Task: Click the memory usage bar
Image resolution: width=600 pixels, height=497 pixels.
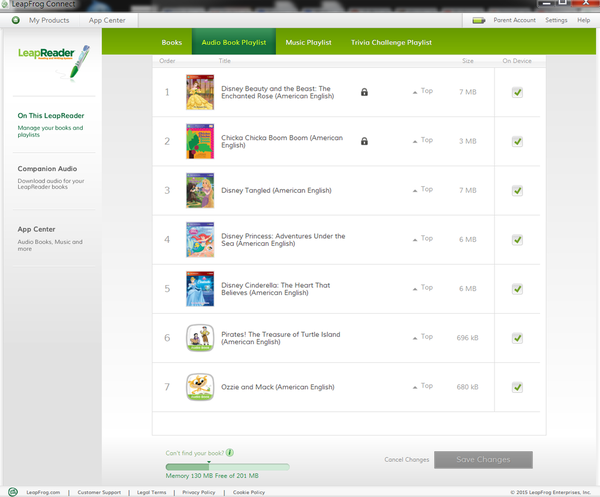Action: [x=227, y=467]
